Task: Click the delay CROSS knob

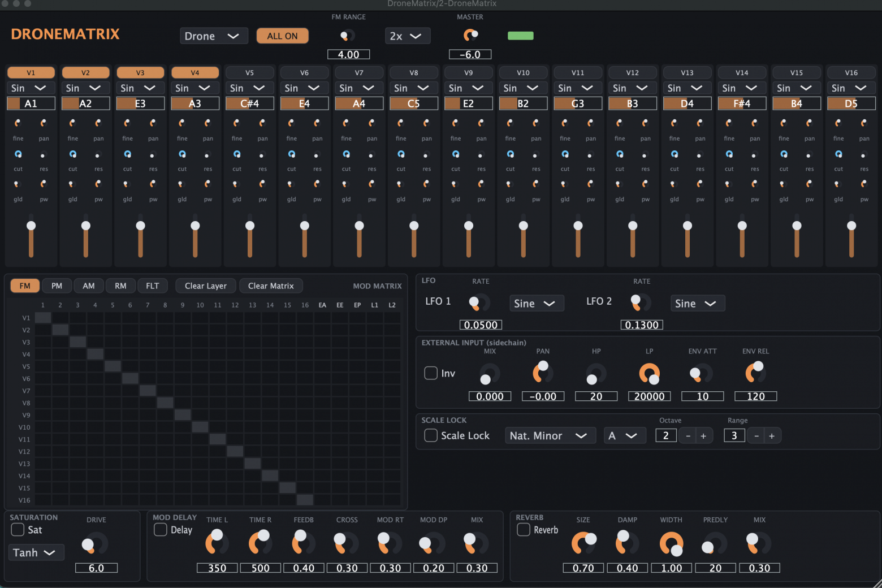Action: click(x=346, y=543)
